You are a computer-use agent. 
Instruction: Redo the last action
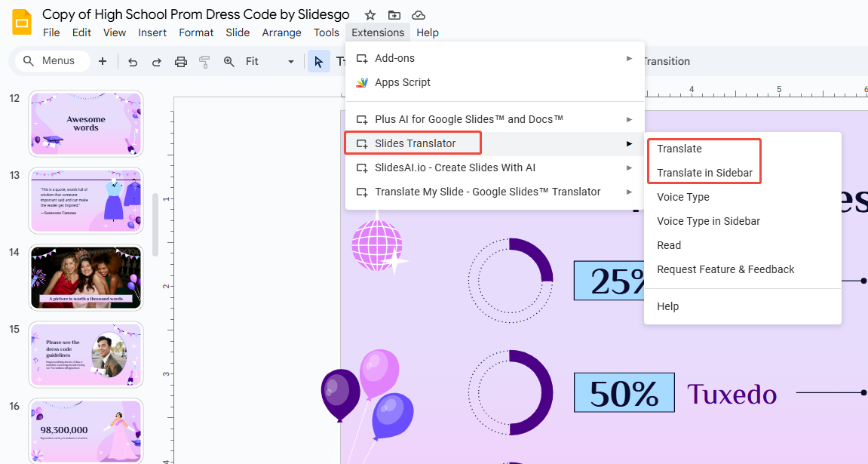156,61
